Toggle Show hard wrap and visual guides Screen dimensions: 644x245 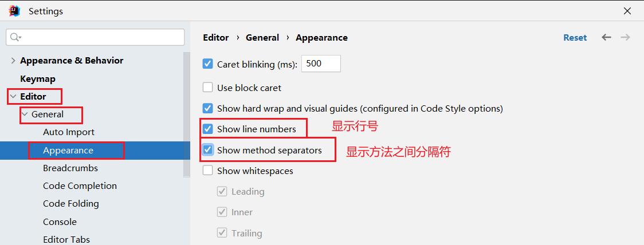click(x=208, y=108)
